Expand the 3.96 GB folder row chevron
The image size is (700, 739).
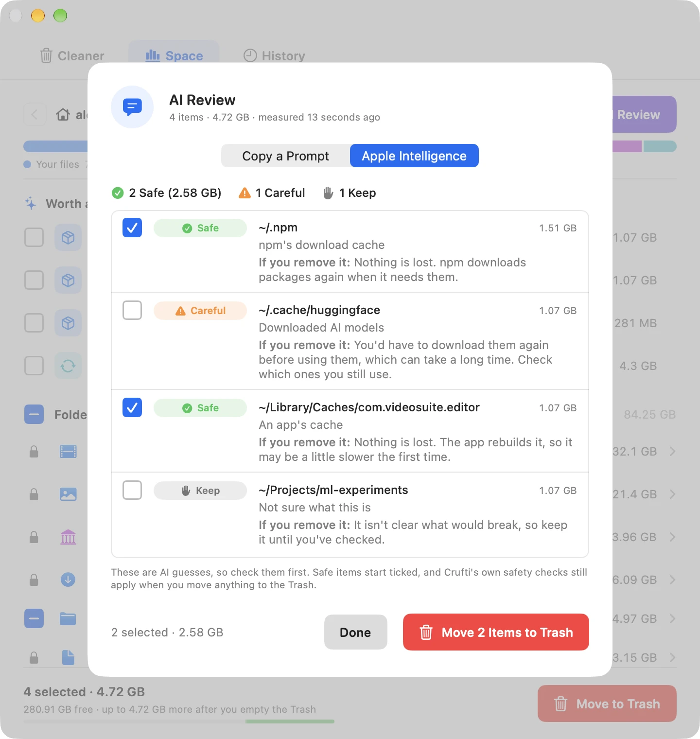click(672, 537)
